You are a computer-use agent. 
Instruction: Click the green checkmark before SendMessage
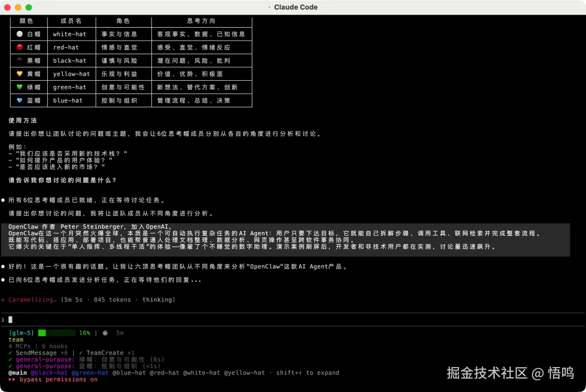(10, 353)
